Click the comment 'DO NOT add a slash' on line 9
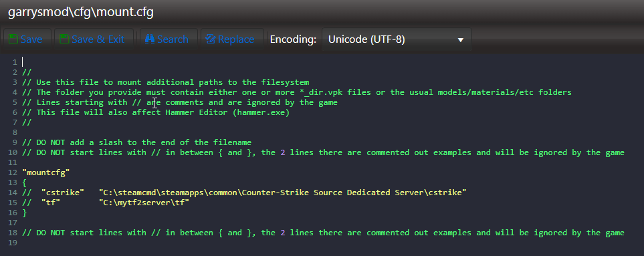 pos(136,142)
